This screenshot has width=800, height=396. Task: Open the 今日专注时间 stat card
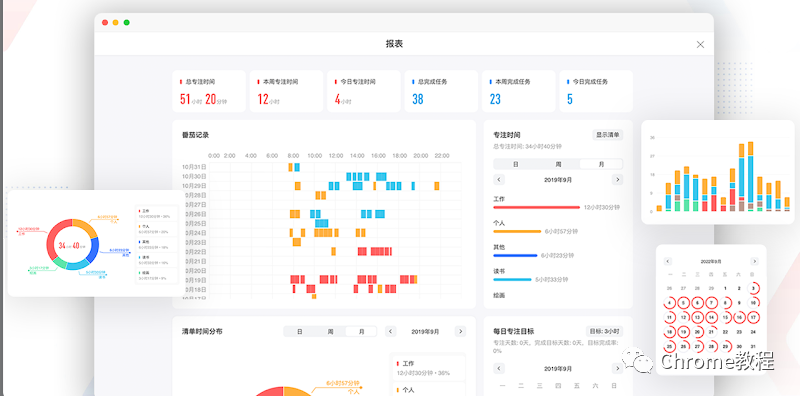[x=364, y=91]
